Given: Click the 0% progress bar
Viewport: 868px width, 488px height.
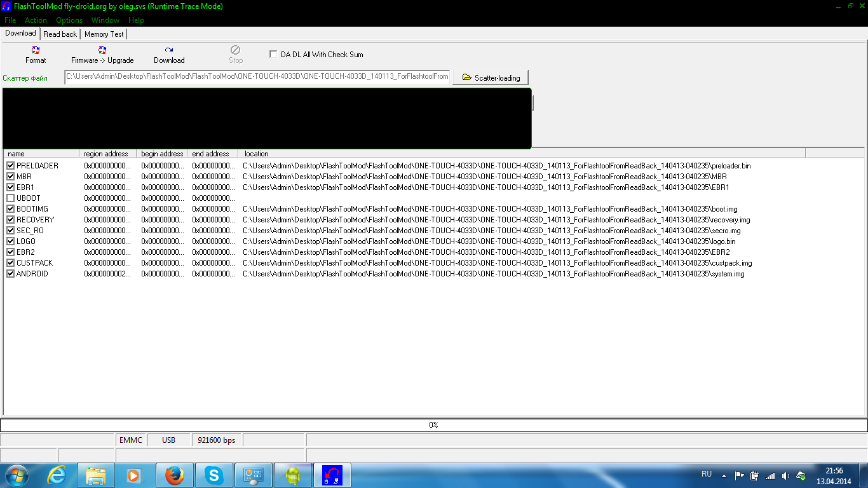Looking at the screenshot, I should click(x=433, y=425).
